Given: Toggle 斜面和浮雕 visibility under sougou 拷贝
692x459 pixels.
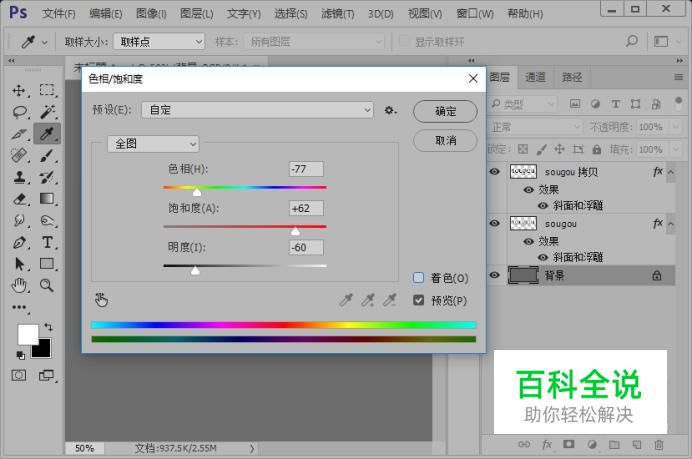Looking at the screenshot, I should (x=543, y=206).
